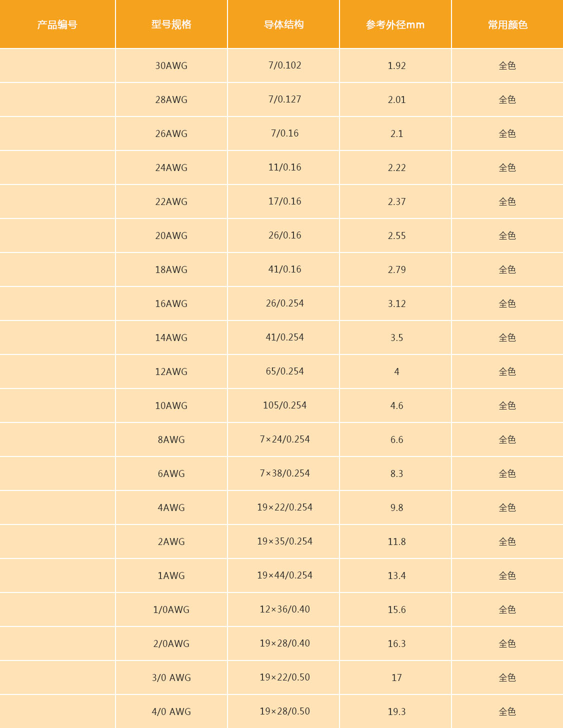Image resolution: width=563 pixels, height=728 pixels.
Task: Click the 型号规格 column header
Action: [171, 24]
